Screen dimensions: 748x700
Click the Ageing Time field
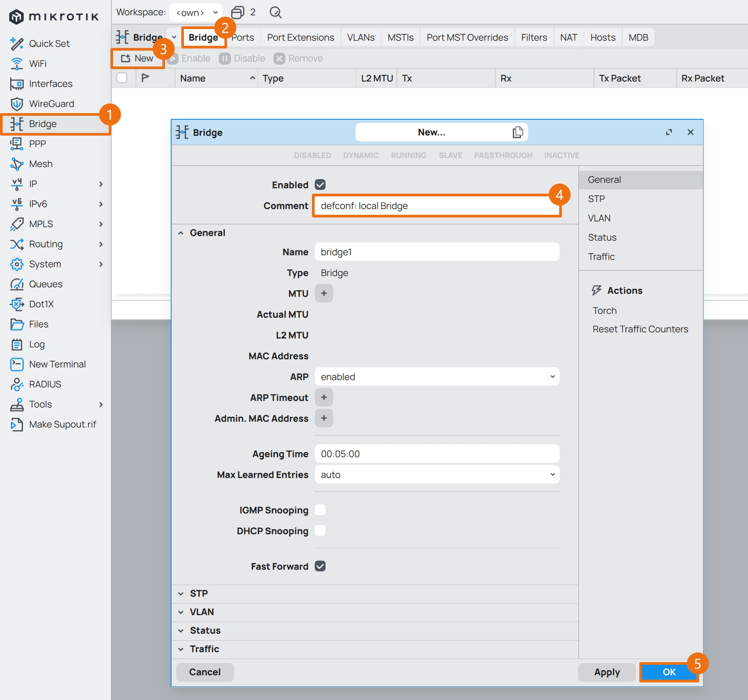click(x=437, y=454)
